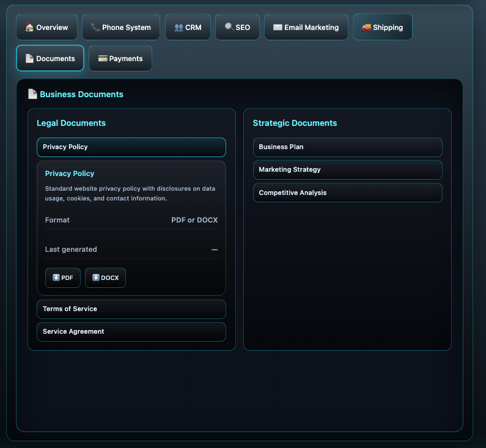Click the credit card icon on Payments tab
The height and width of the screenshot is (448, 486).
103,59
